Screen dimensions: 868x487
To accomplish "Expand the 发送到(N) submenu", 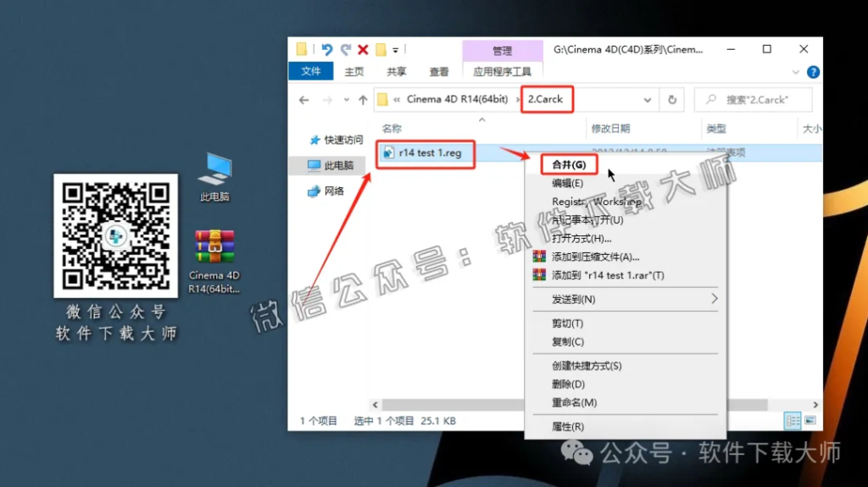I will pyautogui.click(x=626, y=299).
